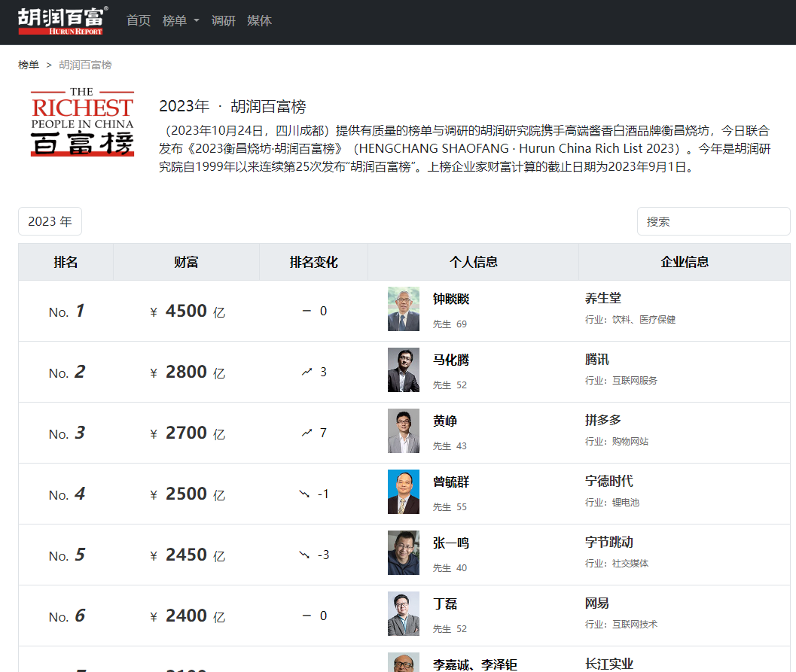Click the wealth value 2400 亿
The image size is (796, 672).
pos(188,616)
